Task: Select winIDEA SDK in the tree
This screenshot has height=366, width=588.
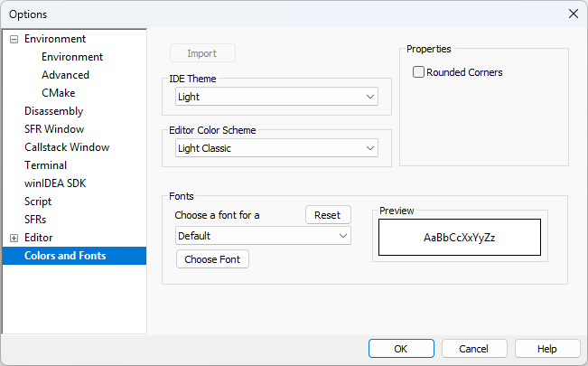Action: (x=55, y=183)
